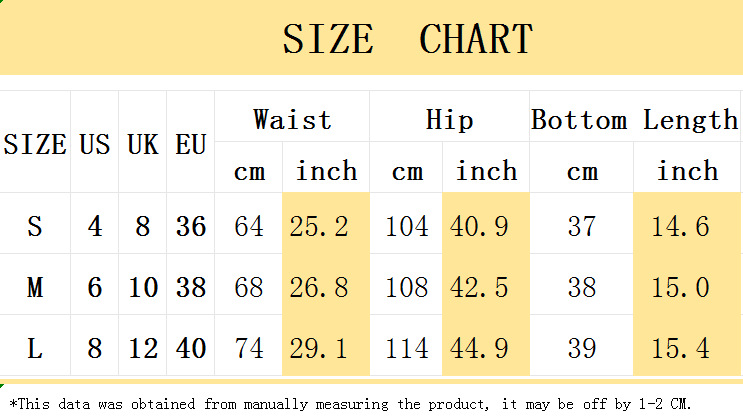Select the 25.2 inch waist cell
This screenshot has height=420, width=743.
(319, 226)
